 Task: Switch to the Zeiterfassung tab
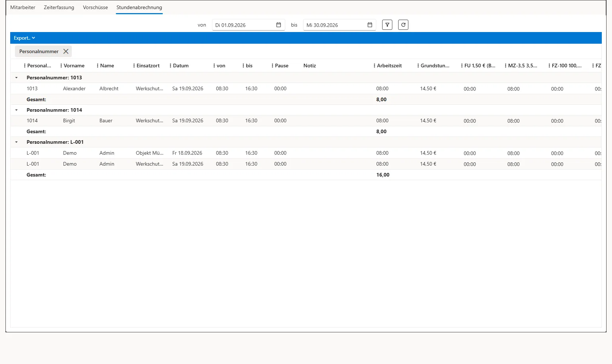tap(59, 7)
